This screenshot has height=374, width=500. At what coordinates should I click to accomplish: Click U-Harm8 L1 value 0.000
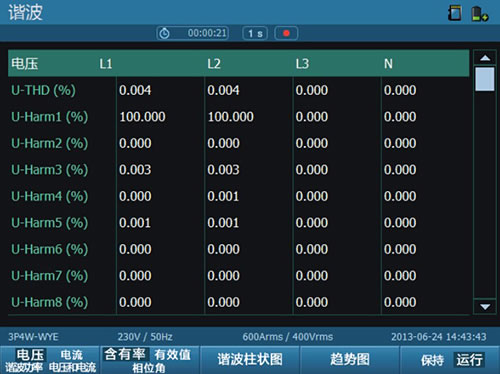tap(135, 302)
